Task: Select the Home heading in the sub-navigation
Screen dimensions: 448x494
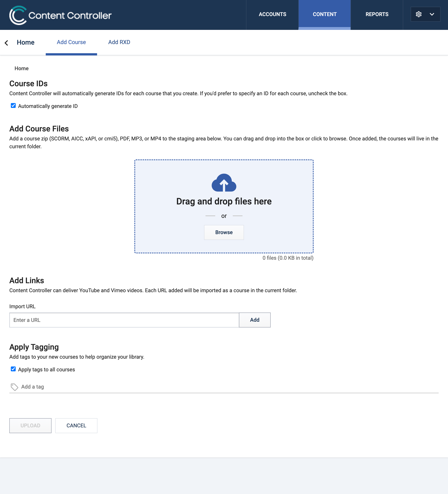Action: point(25,42)
